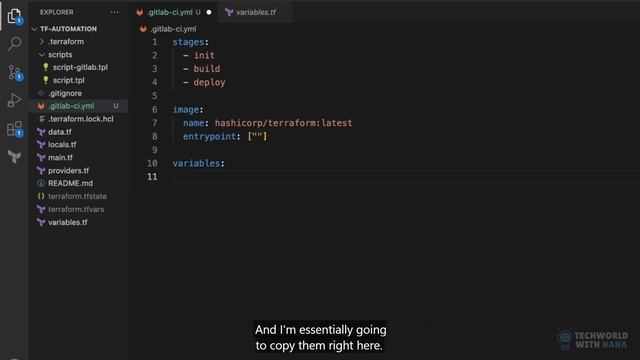640x360 pixels.
Task: Click line number 1 in the gutter
Action: [x=155, y=42]
